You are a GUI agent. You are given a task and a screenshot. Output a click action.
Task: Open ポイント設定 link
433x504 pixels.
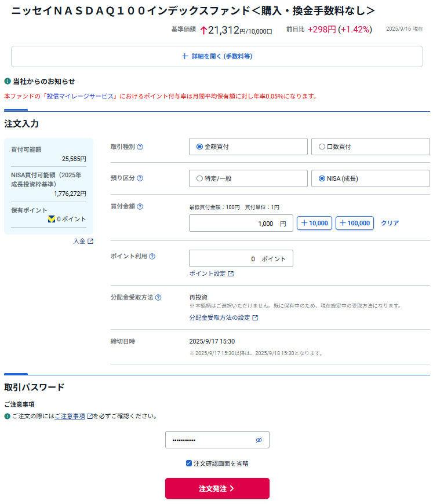click(x=211, y=273)
